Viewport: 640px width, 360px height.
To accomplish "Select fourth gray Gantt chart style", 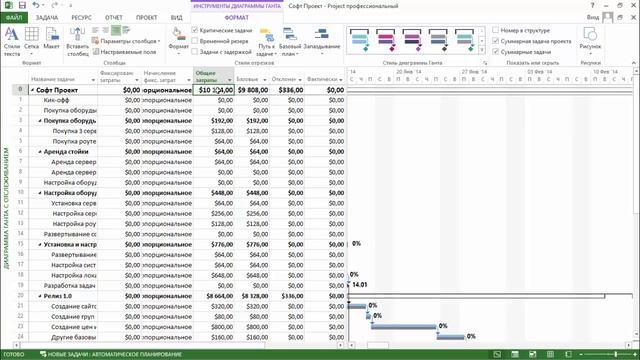I will [438, 40].
